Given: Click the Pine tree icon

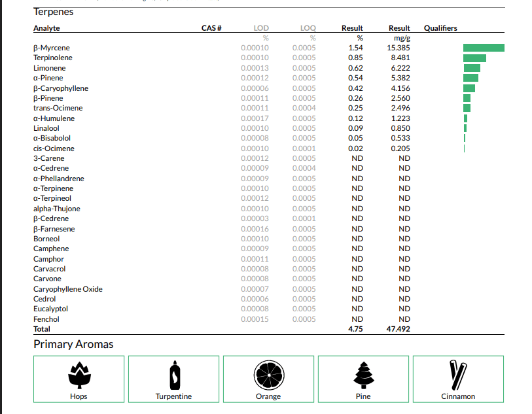Looking at the screenshot, I should click(x=364, y=375).
